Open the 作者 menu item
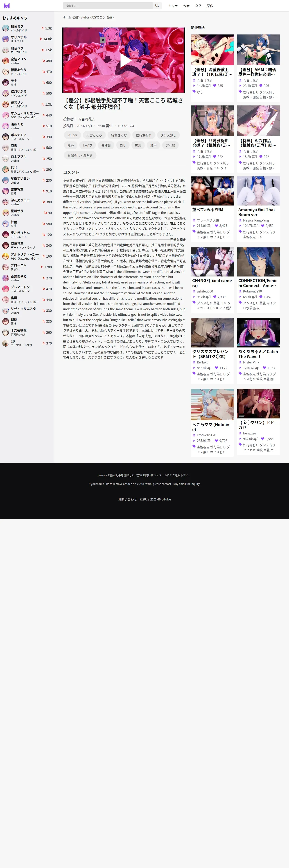Screen dimensions: 289x868 [186, 6]
